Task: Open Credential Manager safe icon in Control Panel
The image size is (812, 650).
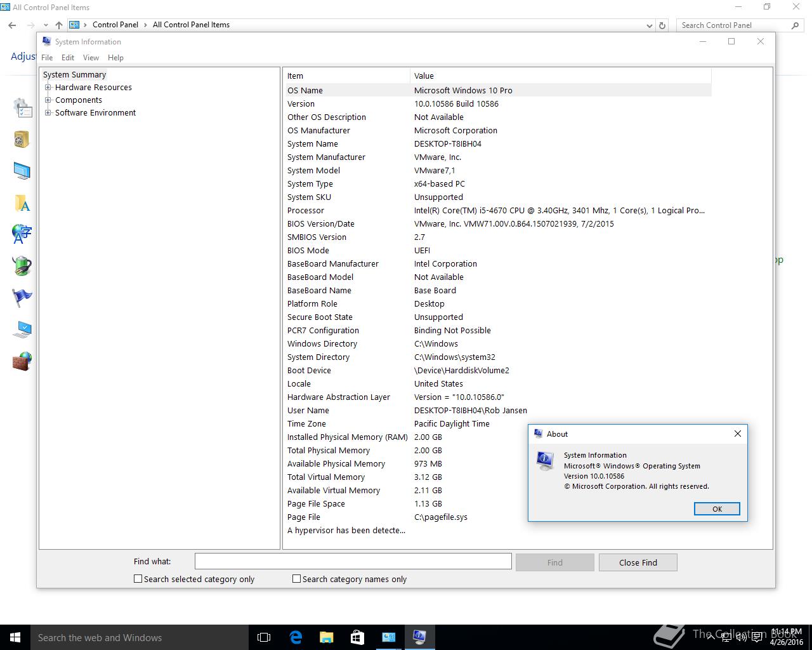Action: (22, 139)
